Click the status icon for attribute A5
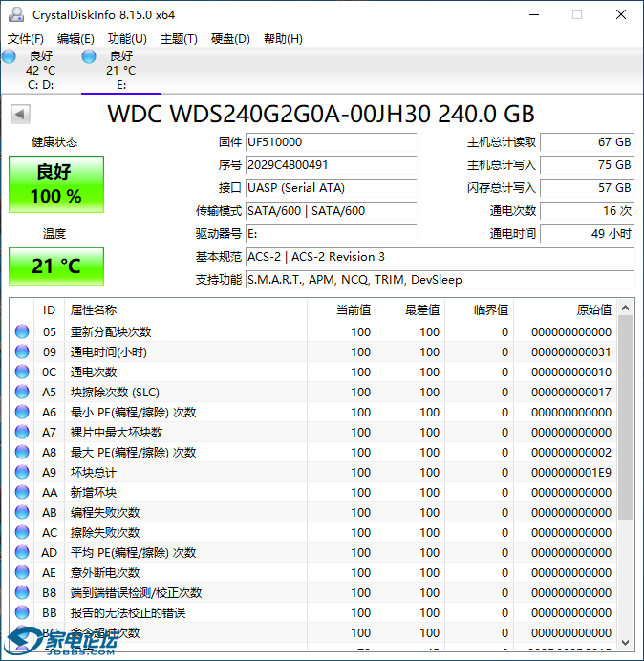 22,392
